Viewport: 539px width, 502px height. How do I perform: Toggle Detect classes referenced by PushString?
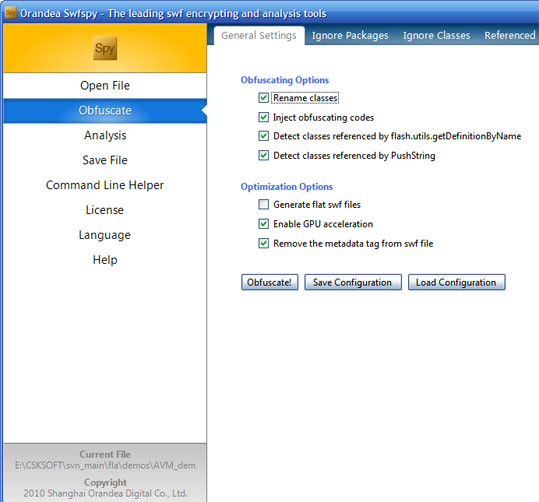click(x=263, y=155)
